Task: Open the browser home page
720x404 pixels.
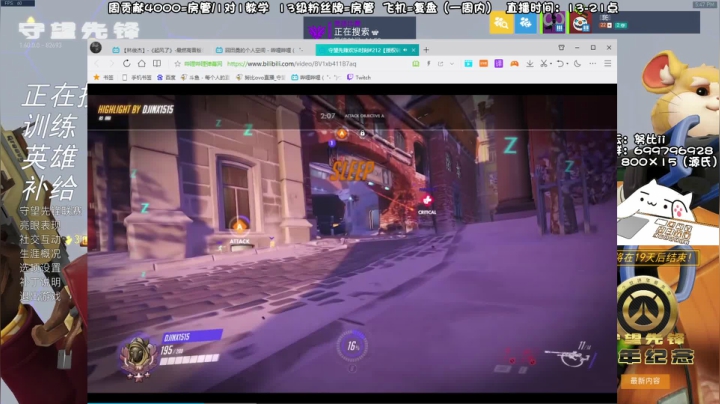Action: coord(141,63)
